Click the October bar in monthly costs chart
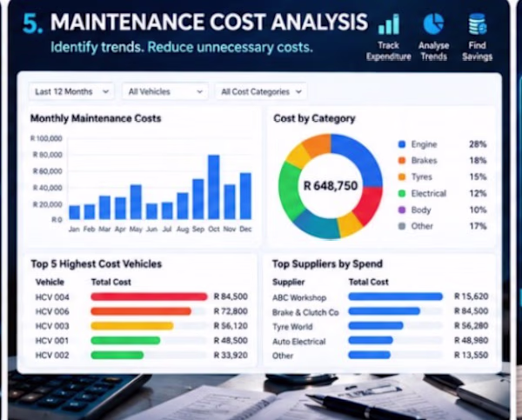This screenshot has height=420, width=522. pos(214,187)
